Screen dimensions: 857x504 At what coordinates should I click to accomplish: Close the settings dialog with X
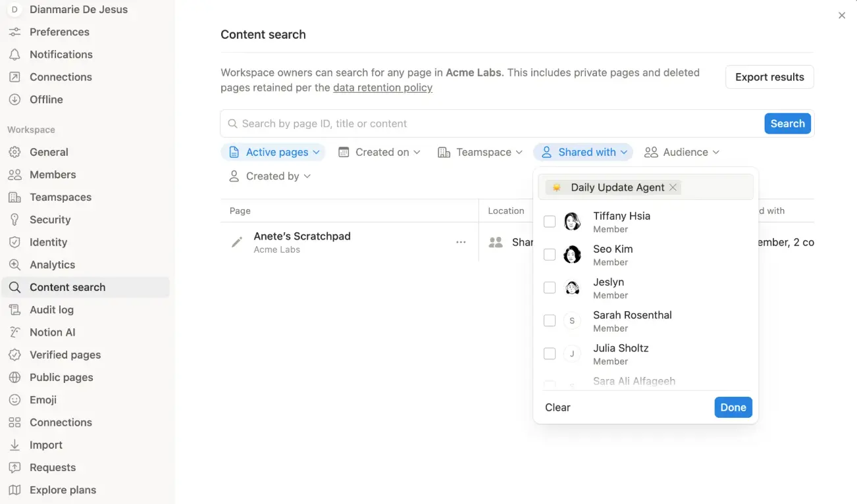pos(842,15)
